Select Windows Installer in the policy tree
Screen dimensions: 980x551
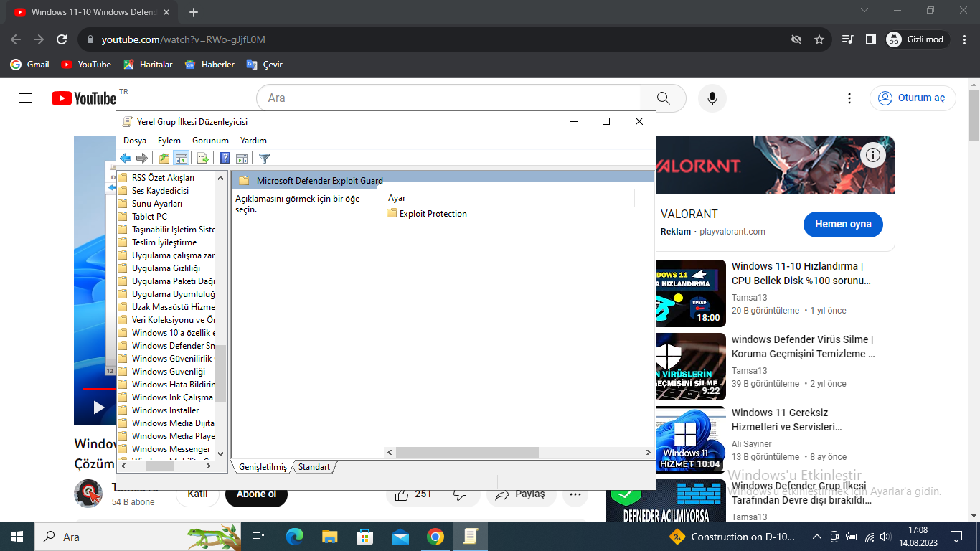tap(165, 410)
